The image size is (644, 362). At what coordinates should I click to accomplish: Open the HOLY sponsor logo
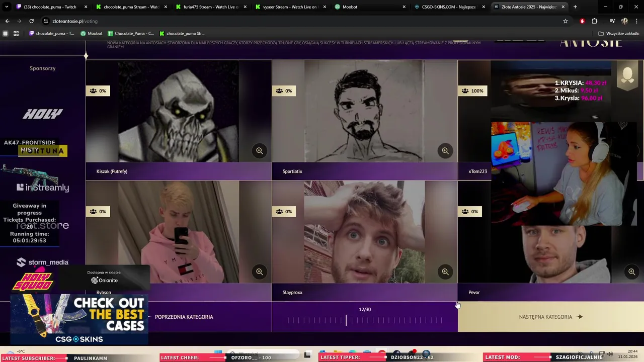tap(43, 114)
